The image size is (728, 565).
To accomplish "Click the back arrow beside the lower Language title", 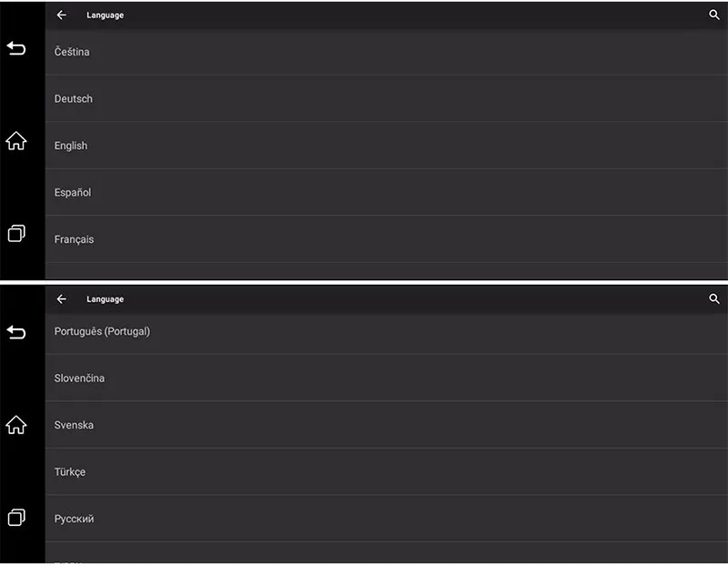I will coord(61,299).
